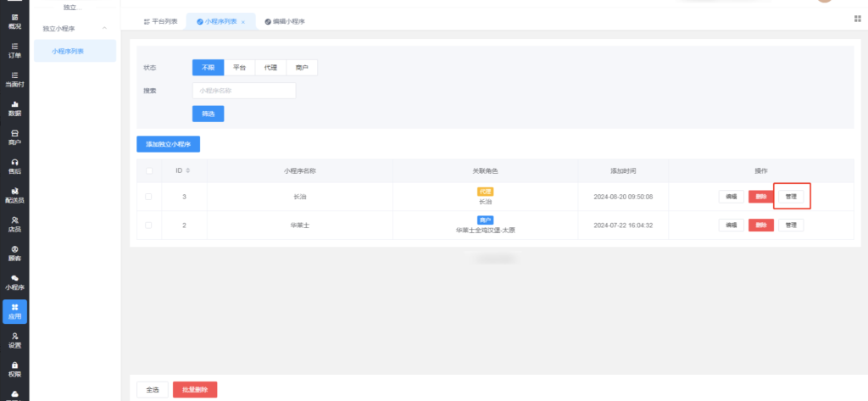Tick the checkbox for row ID 2
868x401 pixels.
tap(149, 226)
